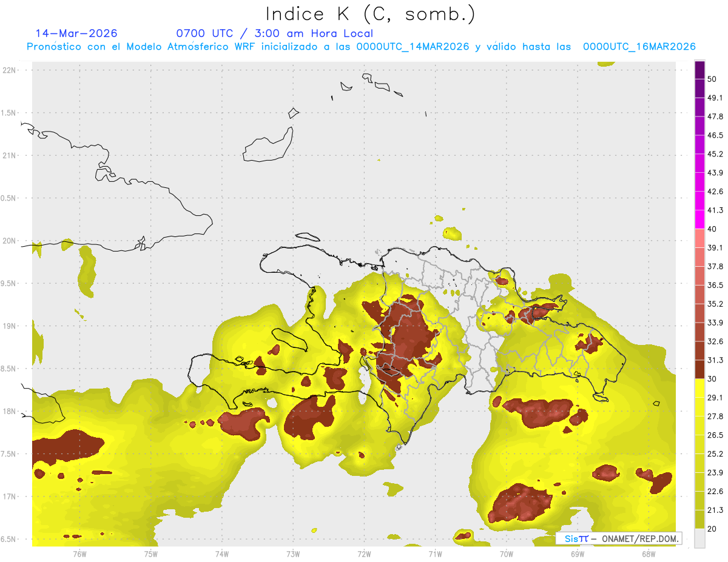Click the "Indice K (C, somb.)" title
Screen dimensions: 728x562
(370, 14)
